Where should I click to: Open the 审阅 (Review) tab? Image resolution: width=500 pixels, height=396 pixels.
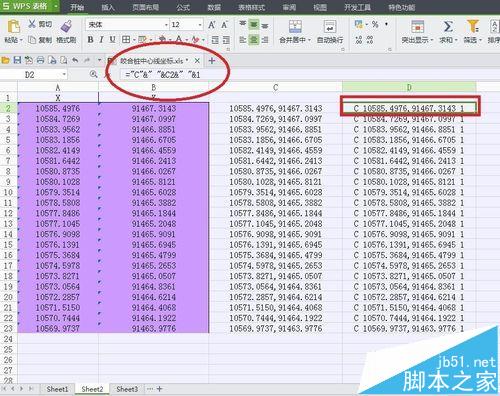(289, 7)
